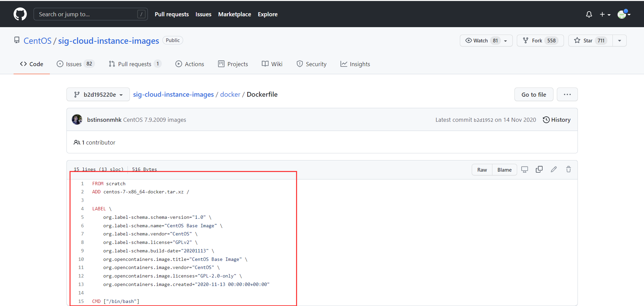Image resolution: width=644 pixels, height=306 pixels.
Task: Open file in GitHub Desktop icon
Action: pyautogui.click(x=525, y=169)
